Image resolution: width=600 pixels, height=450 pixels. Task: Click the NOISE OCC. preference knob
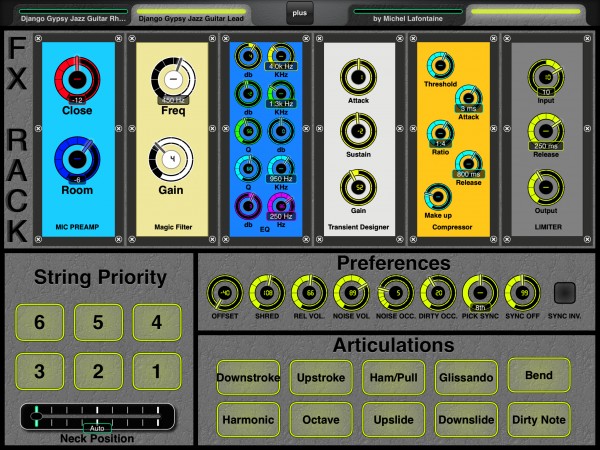click(396, 293)
